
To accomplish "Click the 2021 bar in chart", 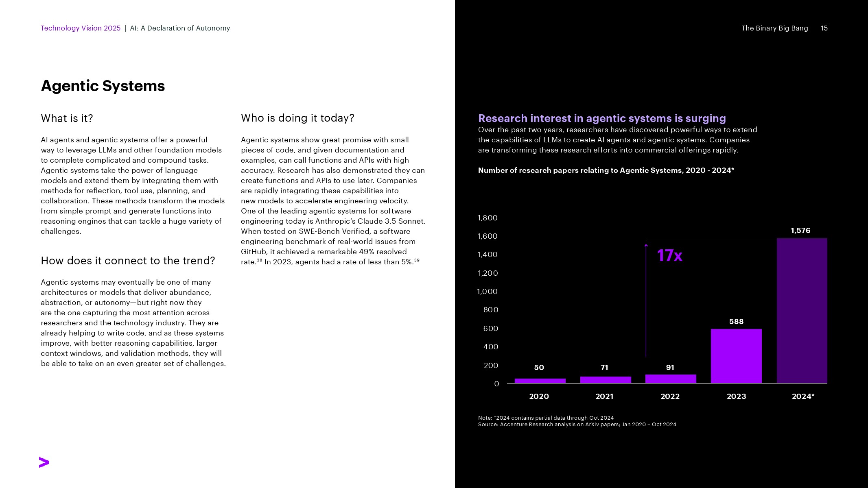I will pos(605,379).
